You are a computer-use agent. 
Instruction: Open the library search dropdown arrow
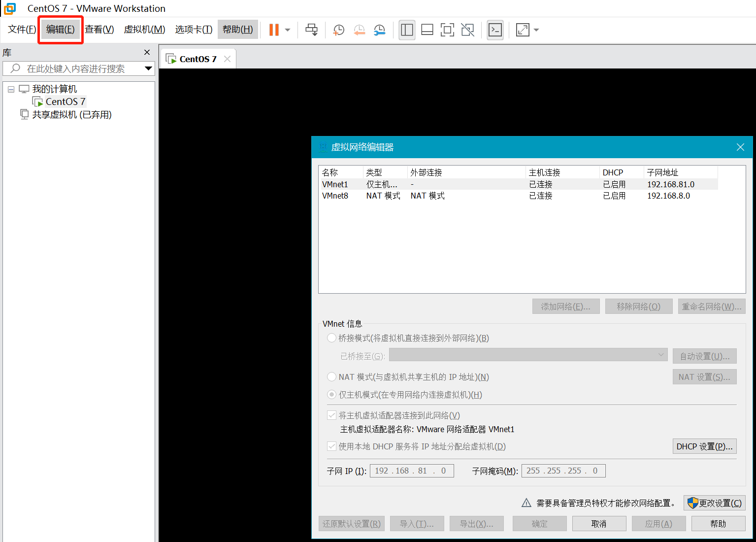click(148, 68)
